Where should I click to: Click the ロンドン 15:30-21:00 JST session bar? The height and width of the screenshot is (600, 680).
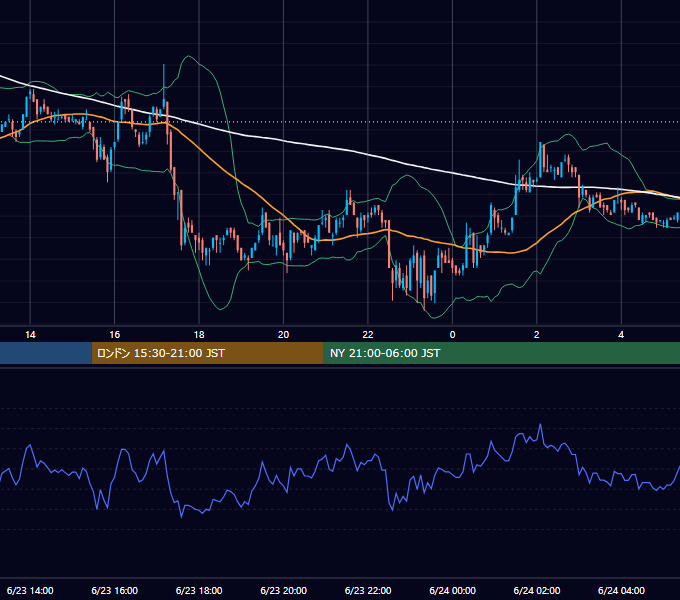(207, 353)
